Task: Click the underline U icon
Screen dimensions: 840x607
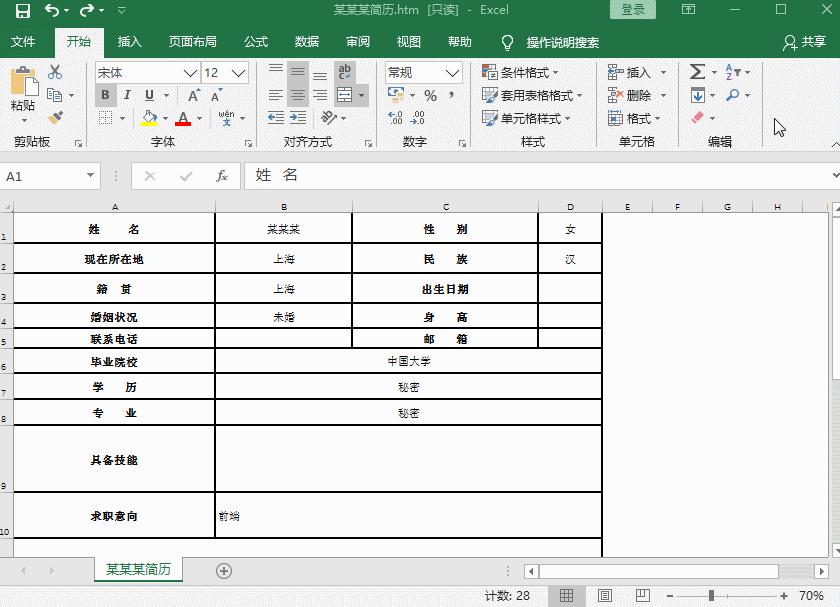Action: point(148,93)
